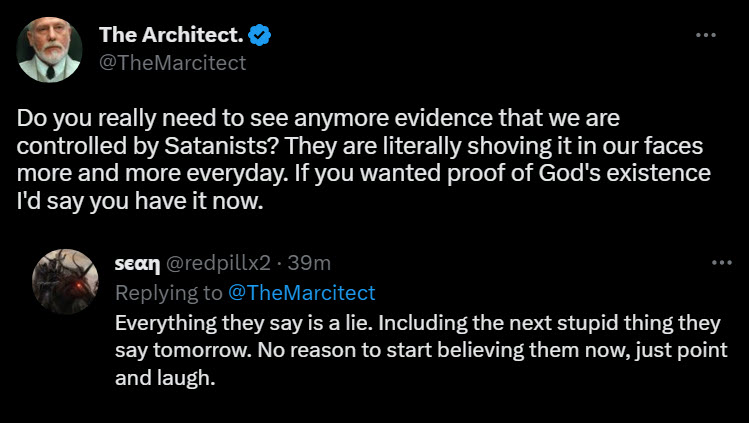The height and width of the screenshot is (423, 749).
Task: Open more options menu on sean's reply
Action: click(x=721, y=262)
